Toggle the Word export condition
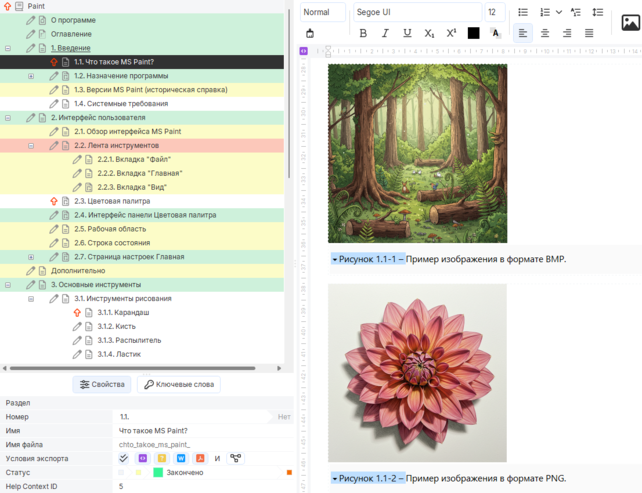Image resolution: width=642 pixels, height=493 pixels. pyautogui.click(x=181, y=458)
